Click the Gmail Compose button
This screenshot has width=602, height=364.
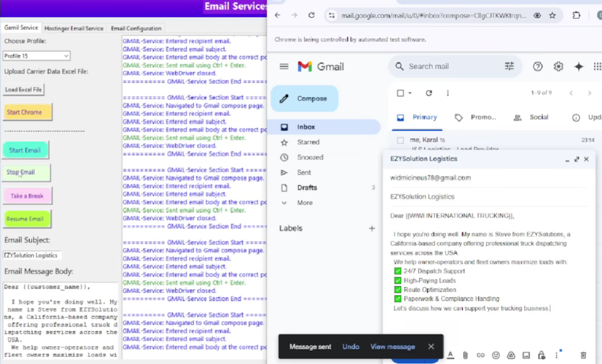[x=305, y=99]
